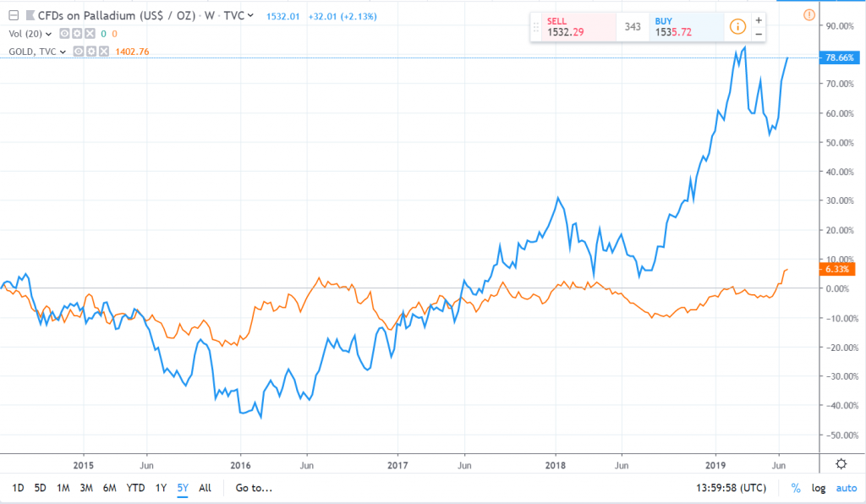This screenshot has width=866, height=504.
Task: Remove the Vol (20) indicator
Action: 90,33
